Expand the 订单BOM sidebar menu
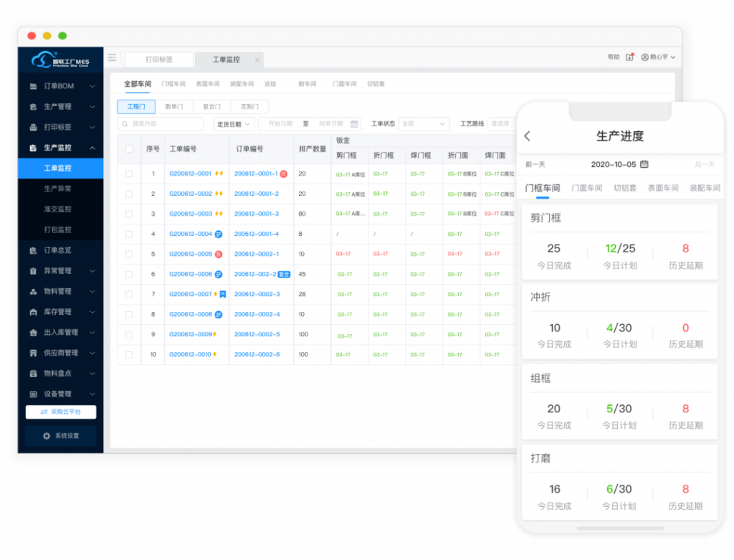Viewport: 734px width, 560px height. pos(62,87)
